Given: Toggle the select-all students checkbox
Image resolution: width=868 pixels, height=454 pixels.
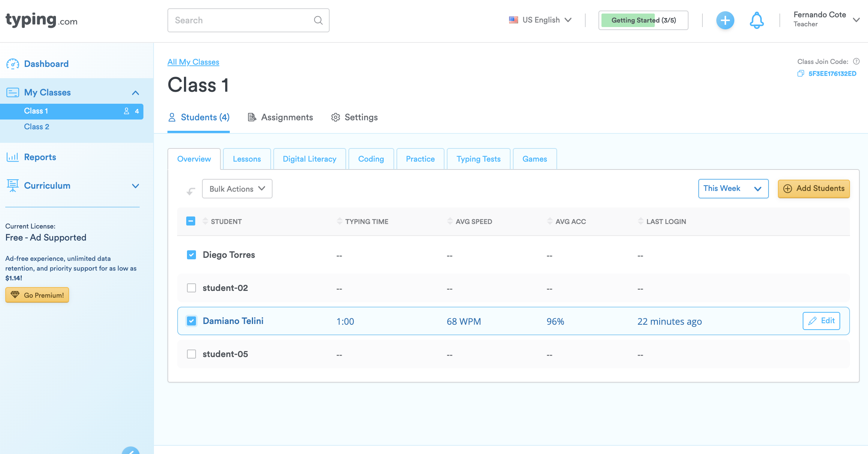Looking at the screenshot, I should [x=191, y=221].
